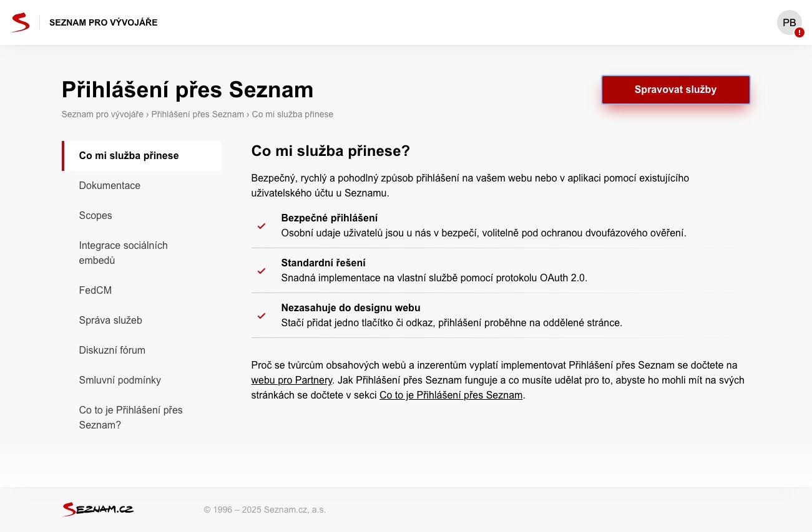Select Scopes in the sidebar
Screen dimensions: 812x532
click(142, 215)
